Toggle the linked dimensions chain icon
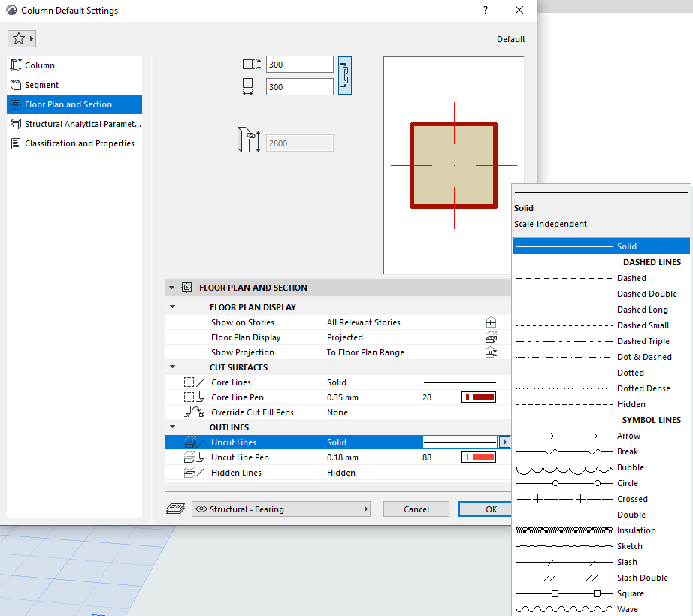 coord(345,75)
